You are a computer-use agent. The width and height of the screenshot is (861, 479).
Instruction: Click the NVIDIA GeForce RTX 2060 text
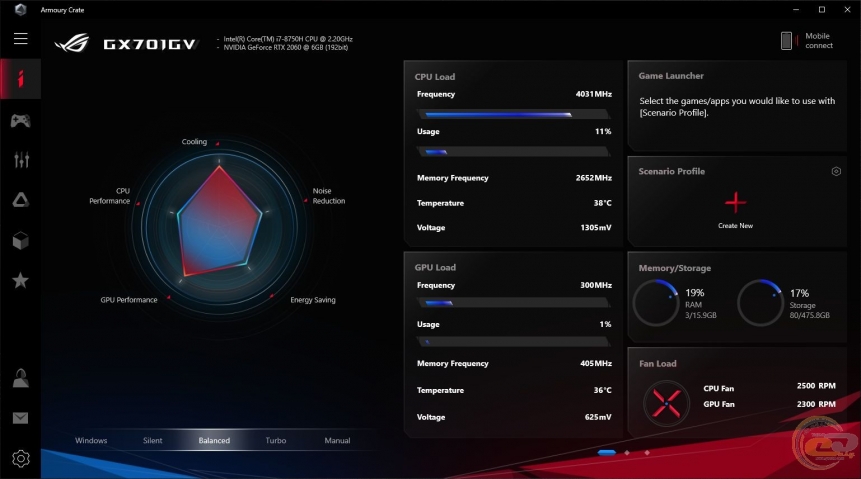[286, 47]
